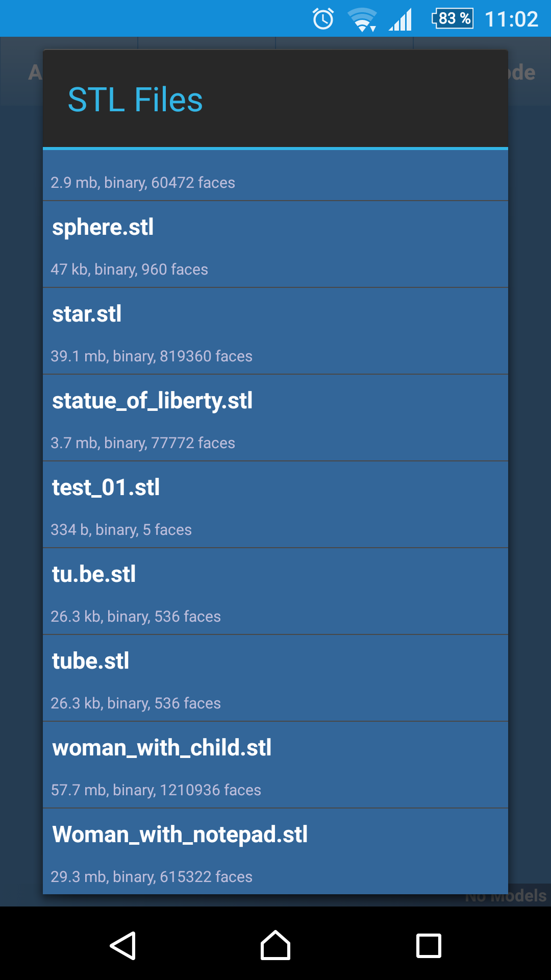The width and height of the screenshot is (551, 980).
Task: Tap the alarm clock status bar icon
Action: pos(322,19)
